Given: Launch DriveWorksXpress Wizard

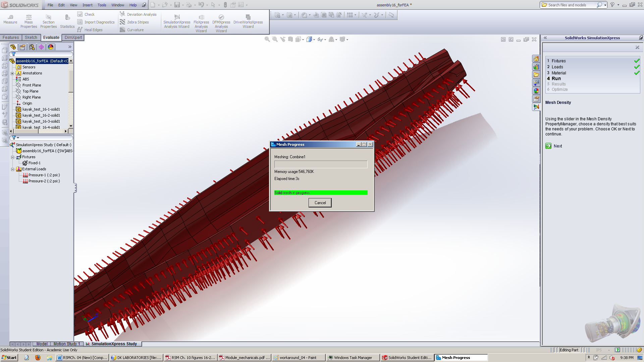Looking at the screenshot, I should [x=248, y=21].
